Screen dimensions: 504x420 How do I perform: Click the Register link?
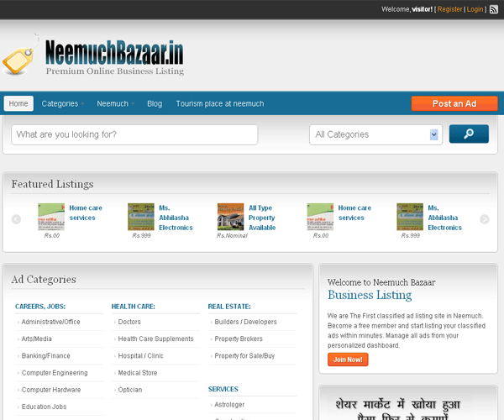(x=450, y=9)
